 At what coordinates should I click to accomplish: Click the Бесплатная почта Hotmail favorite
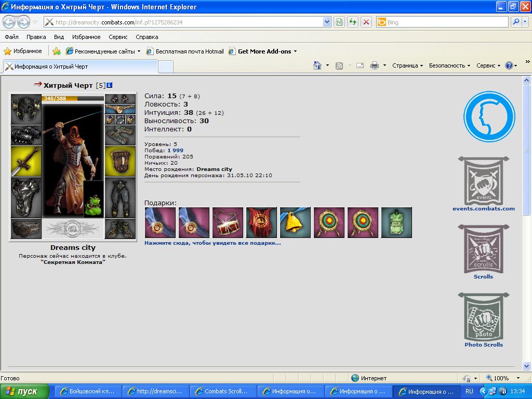tap(184, 51)
